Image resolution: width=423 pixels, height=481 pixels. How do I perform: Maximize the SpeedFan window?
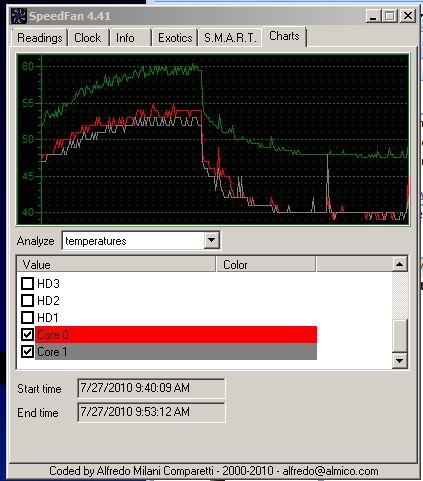click(390, 16)
